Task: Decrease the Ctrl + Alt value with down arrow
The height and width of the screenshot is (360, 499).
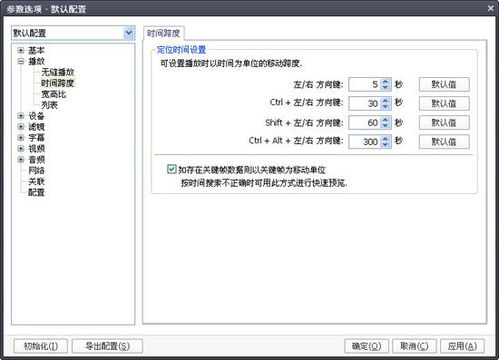Action: (x=386, y=145)
